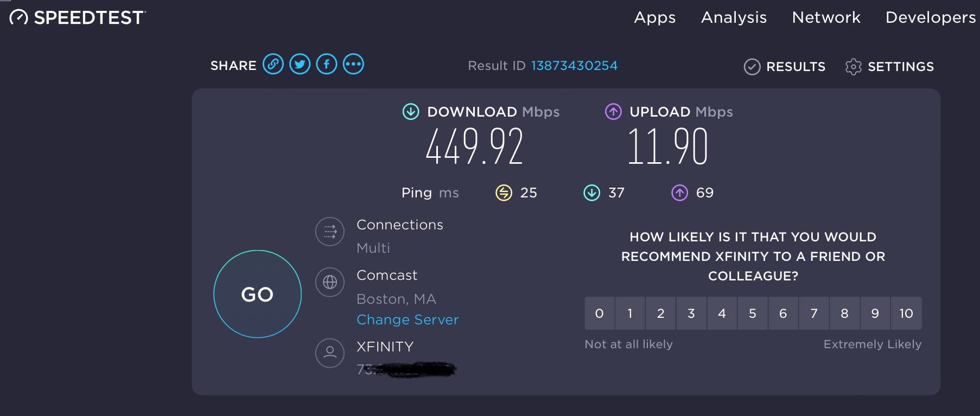This screenshot has height=416, width=980.
Task: Open the Settings gear
Action: tap(854, 67)
